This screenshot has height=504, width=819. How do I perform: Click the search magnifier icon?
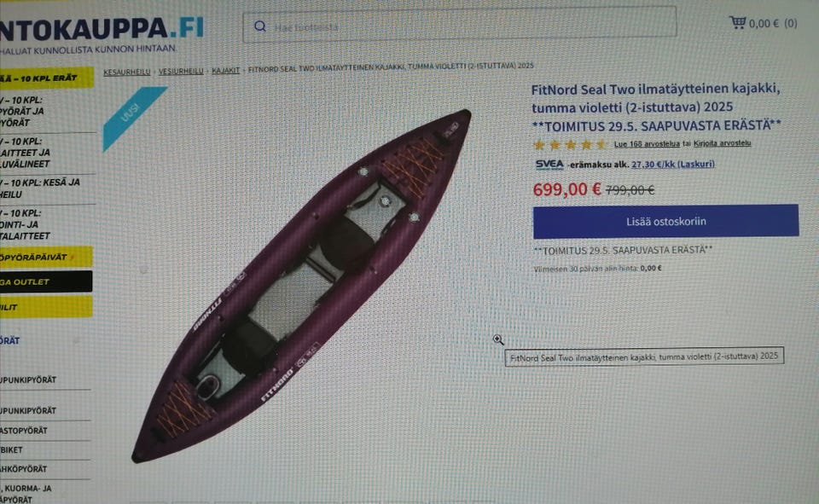point(260,26)
